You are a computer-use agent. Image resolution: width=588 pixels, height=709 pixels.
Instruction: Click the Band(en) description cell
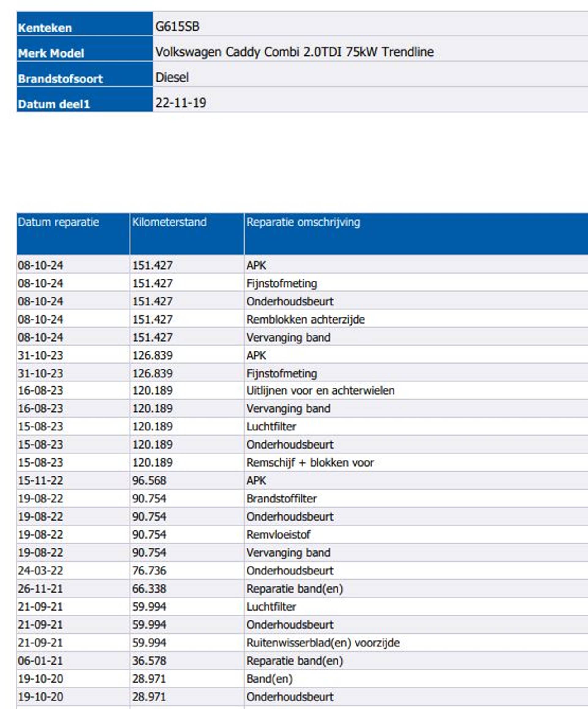coord(269,679)
